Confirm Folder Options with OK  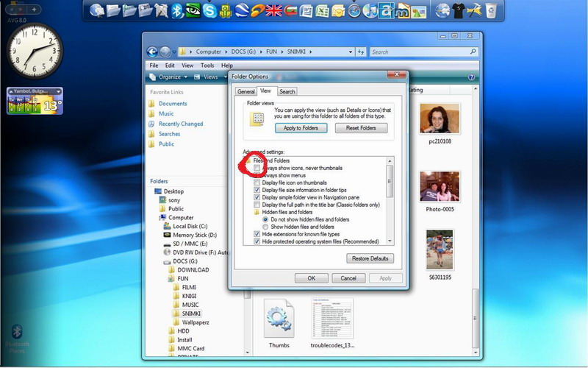pos(311,278)
